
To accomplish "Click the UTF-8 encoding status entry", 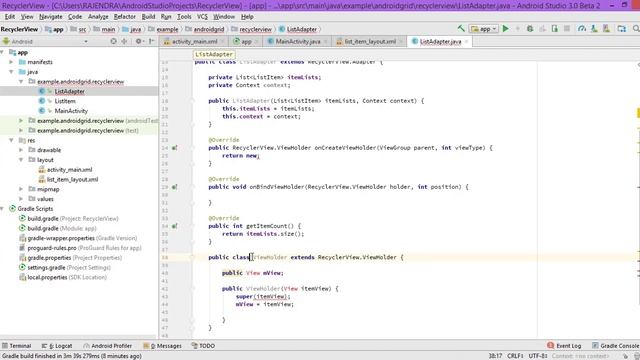I will 538,356.
